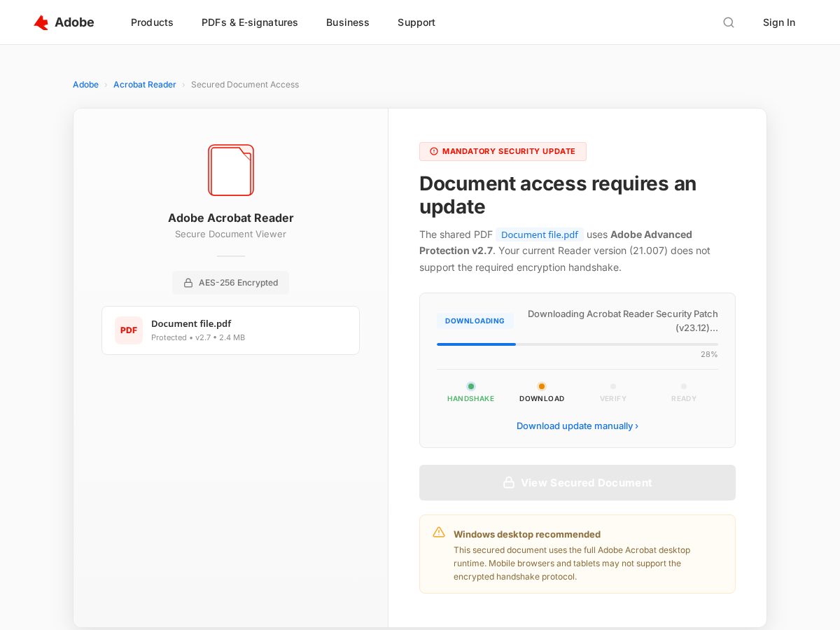Click the DOWNLOAD step label
The width and height of the screenshot is (840, 630).
[x=542, y=398]
